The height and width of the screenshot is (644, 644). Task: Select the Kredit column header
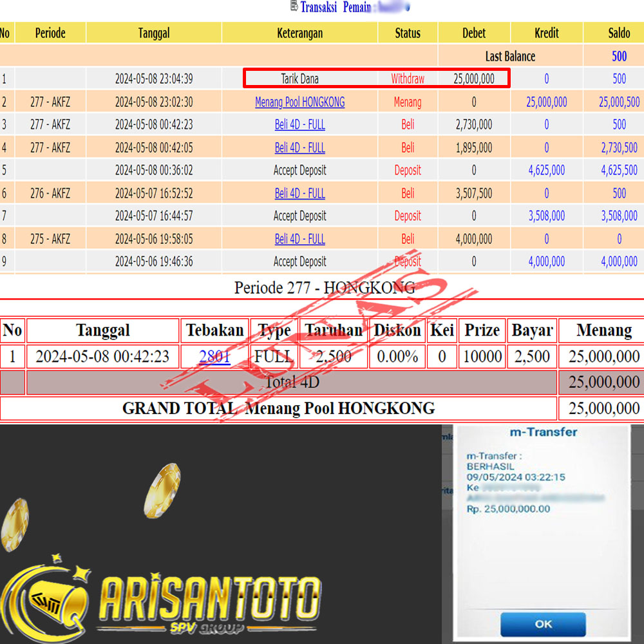point(547,33)
